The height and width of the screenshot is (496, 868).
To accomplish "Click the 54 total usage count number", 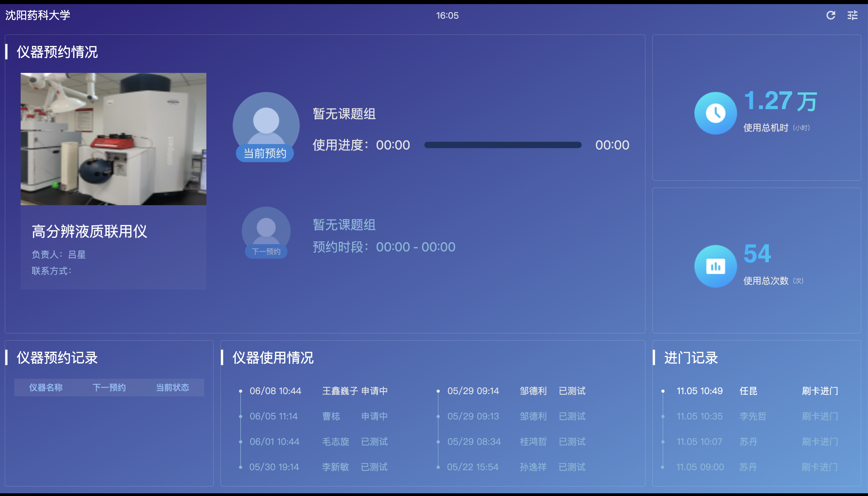I will [757, 253].
